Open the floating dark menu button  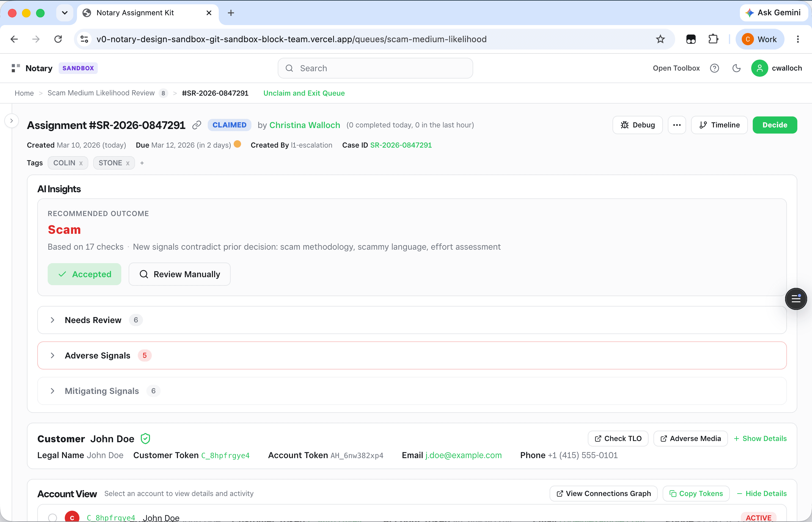[796, 299]
